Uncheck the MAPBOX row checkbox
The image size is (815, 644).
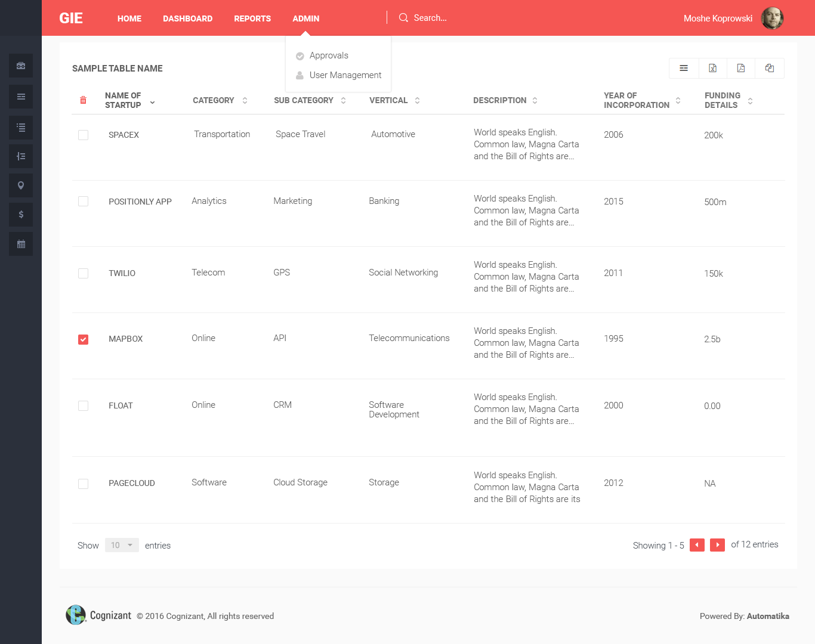click(x=83, y=339)
